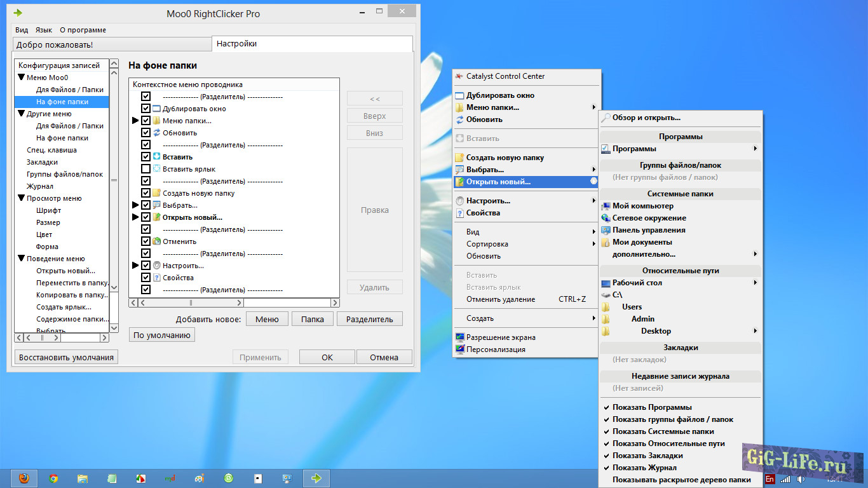Click the Разрешение экрана monitor icon
868x488 pixels.
pyautogui.click(x=460, y=337)
